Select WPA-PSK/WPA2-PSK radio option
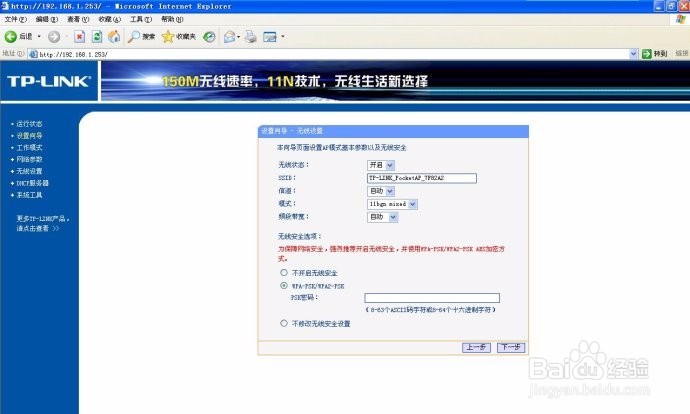The height and width of the screenshot is (414, 690). point(284,286)
